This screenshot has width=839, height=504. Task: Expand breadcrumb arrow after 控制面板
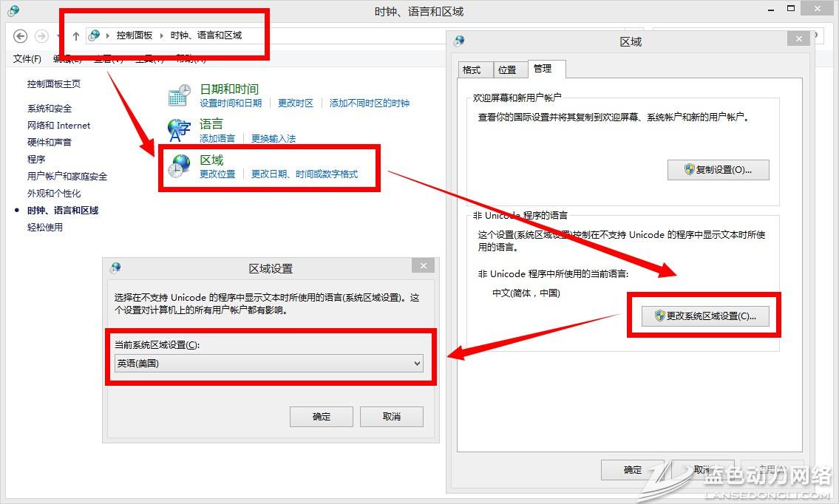coord(161,35)
